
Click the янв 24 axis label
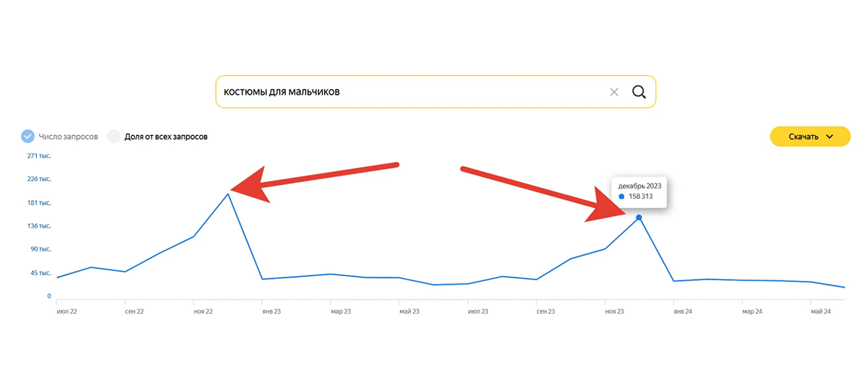click(684, 311)
